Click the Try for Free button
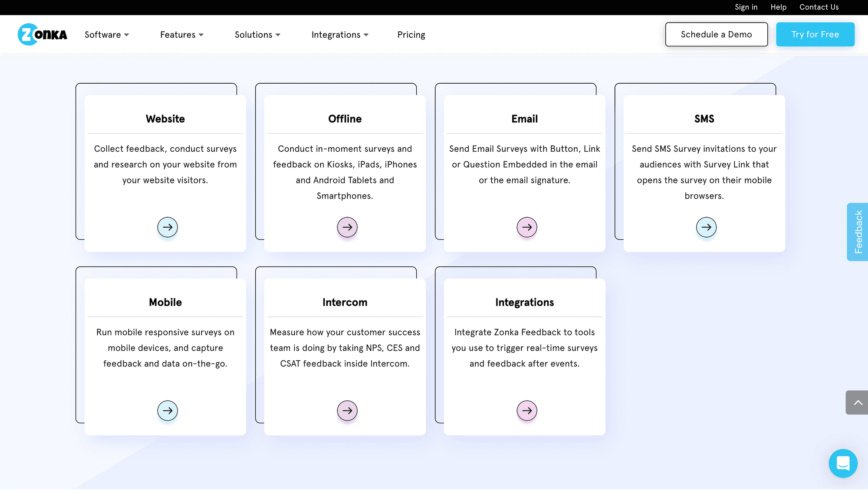Screen dimensions: 868x490 click(815, 34)
